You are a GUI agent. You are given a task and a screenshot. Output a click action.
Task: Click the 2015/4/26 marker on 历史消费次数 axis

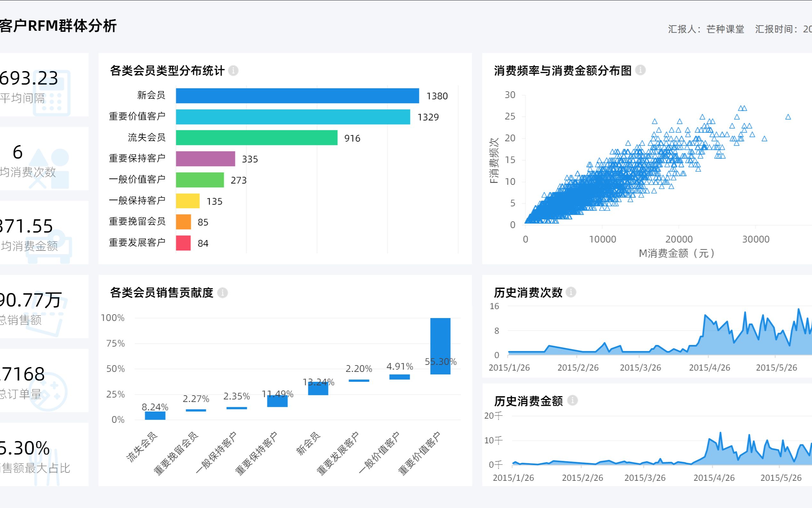[709, 368]
